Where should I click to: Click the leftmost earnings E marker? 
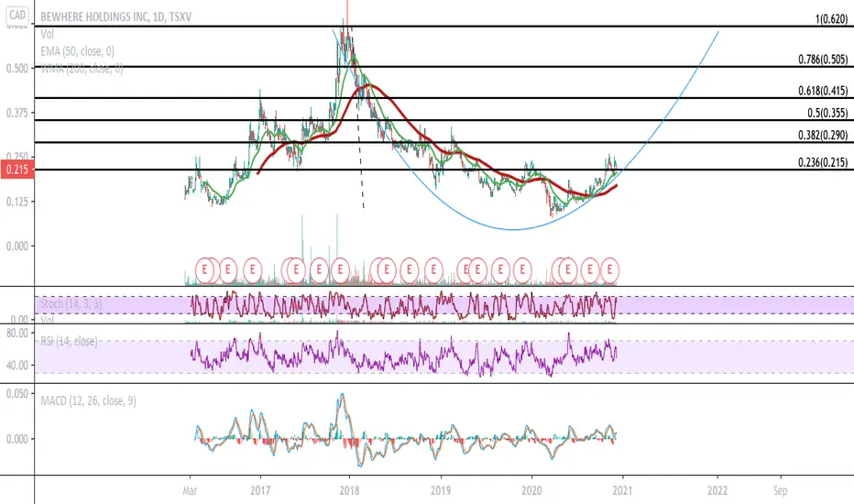tap(204, 269)
